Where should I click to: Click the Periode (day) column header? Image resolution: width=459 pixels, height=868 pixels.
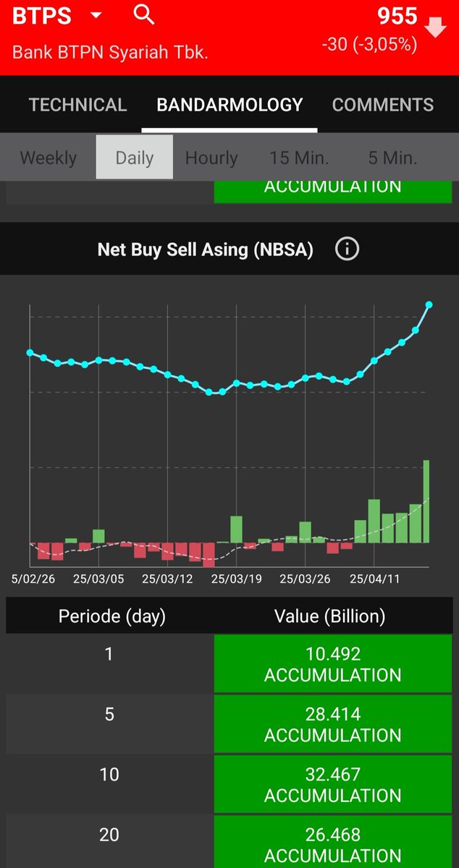pyautogui.click(x=112, y=616)
